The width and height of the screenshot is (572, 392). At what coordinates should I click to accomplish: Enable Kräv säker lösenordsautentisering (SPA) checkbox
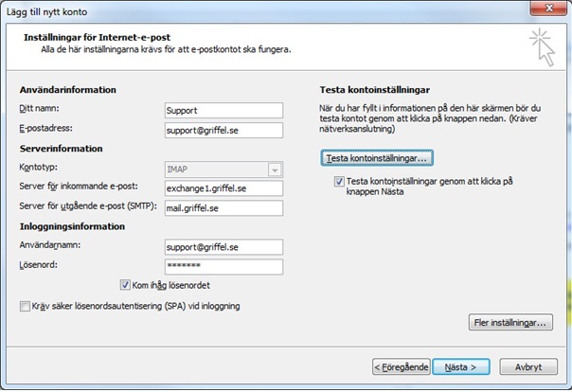point(25,306)
